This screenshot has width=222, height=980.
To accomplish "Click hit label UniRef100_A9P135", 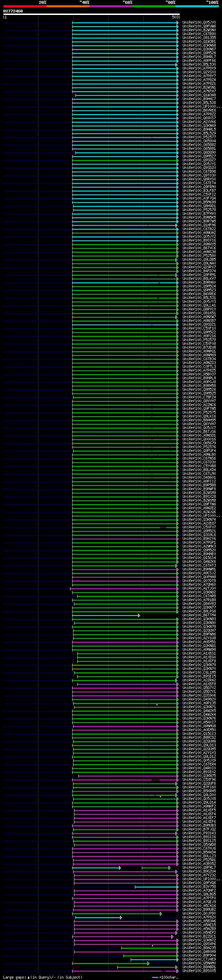I will [199, 703].
